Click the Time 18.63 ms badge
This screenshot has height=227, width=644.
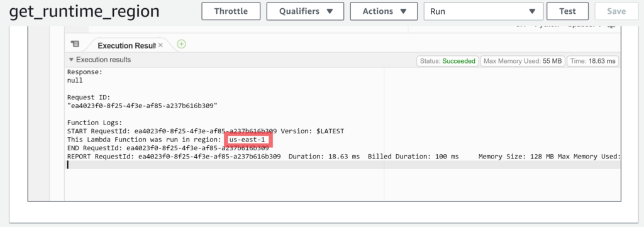[x=592, y=61]
